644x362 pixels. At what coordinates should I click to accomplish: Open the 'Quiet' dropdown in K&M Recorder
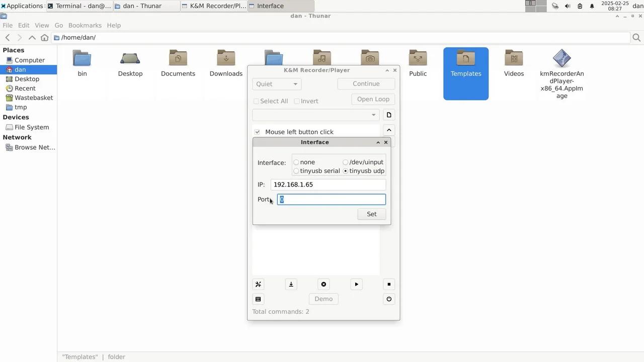pyautogui.click(x=277, y=84)
